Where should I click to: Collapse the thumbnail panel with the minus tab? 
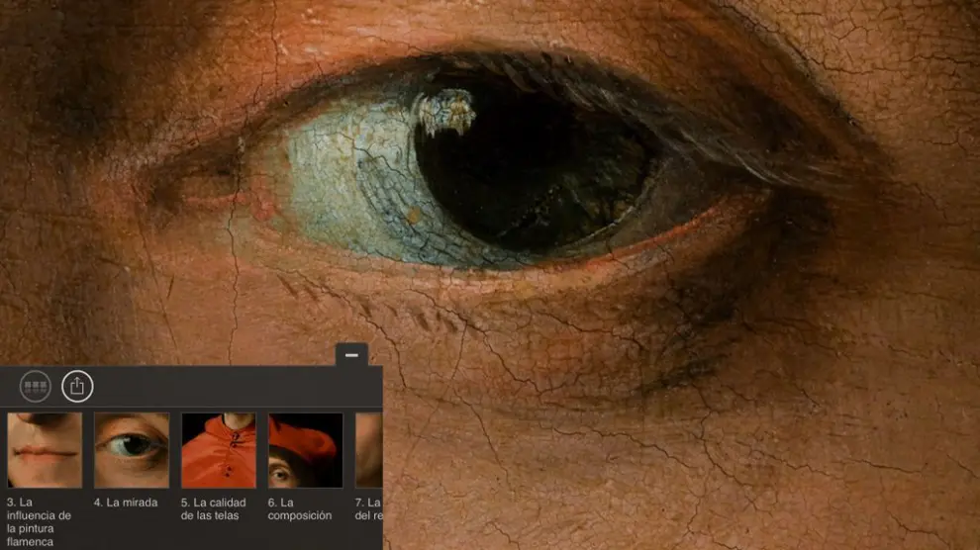click(351, 354)
